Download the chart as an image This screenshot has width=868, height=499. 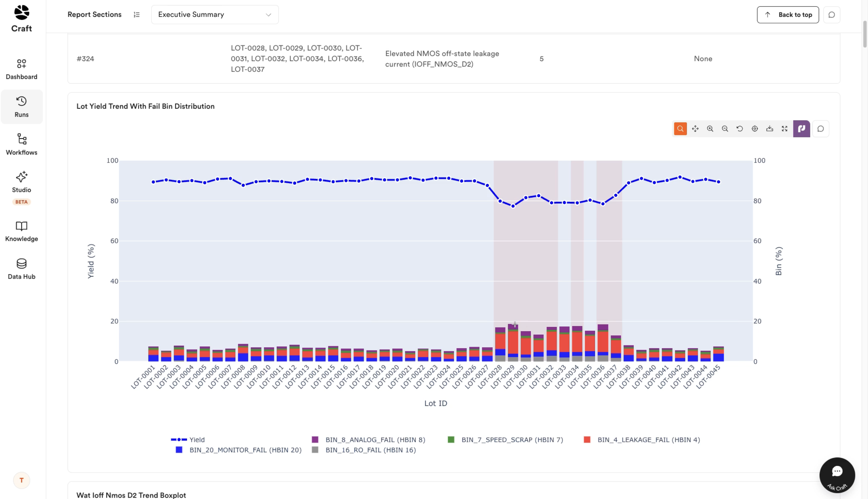(770, 128)
